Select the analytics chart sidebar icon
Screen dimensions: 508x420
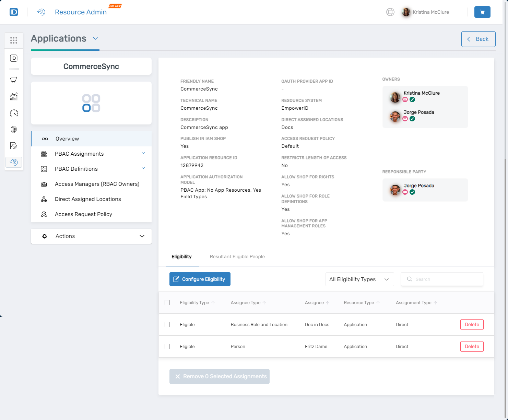[14, 96]
